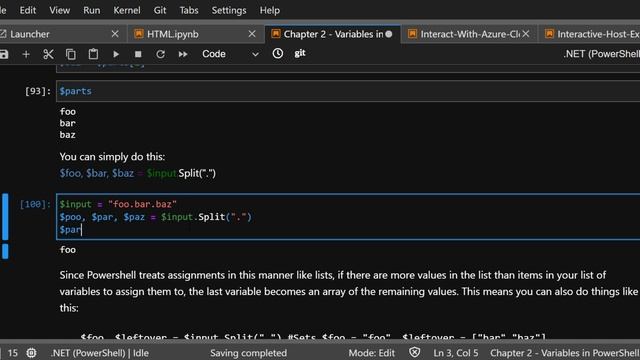Click the 'Since Powershell treats assignments' paragraph
The image size is (640, 360).
point(349,291)
